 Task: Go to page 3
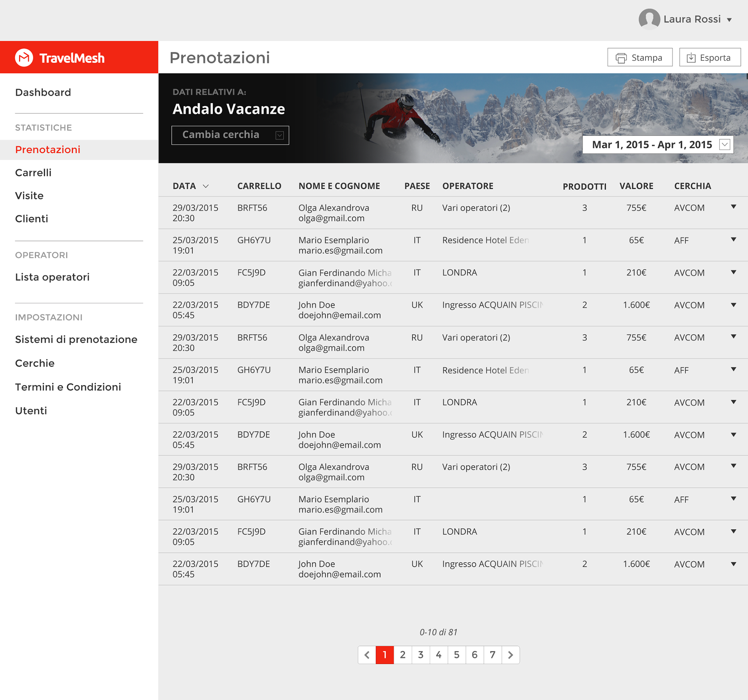[421, 655]
